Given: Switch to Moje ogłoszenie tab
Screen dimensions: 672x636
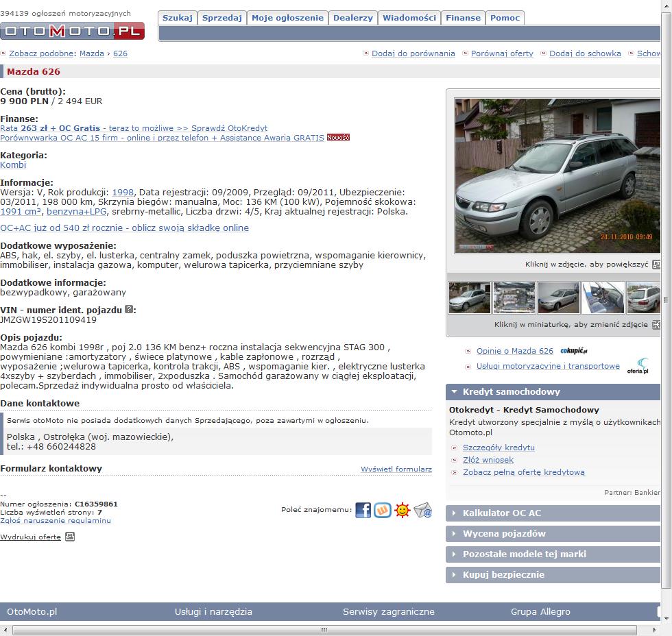Looking at the screenshot, I should point(287,18).
